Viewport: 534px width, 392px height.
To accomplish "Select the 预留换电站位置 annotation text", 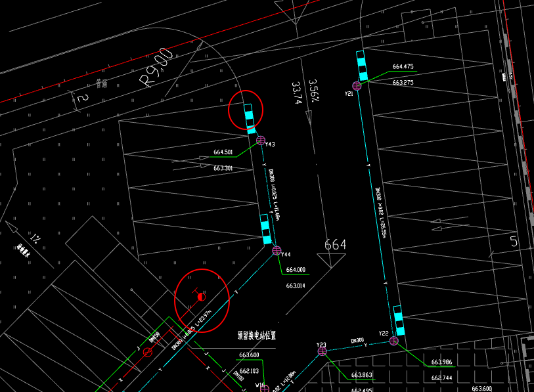I will pos(257,336).
